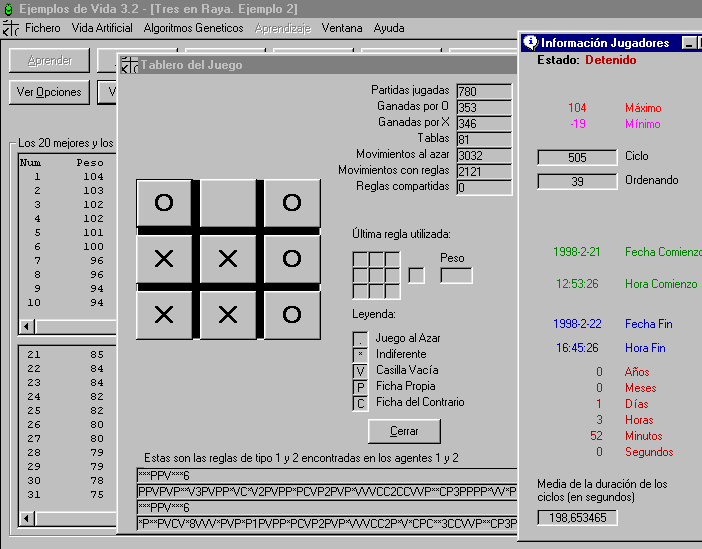
Task: Click the Casilla Vacía V legend box
Action: tap(360, 371)
